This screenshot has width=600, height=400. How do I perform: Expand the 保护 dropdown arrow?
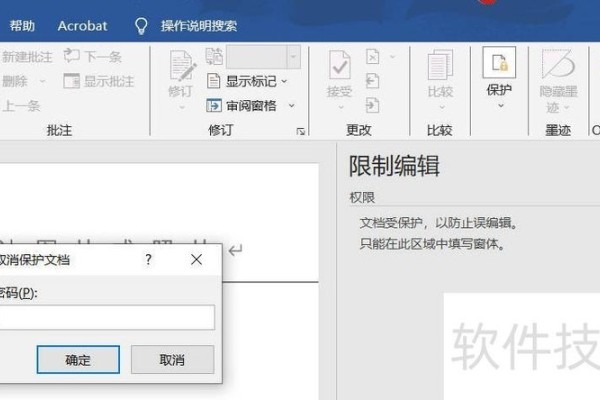[x=501, y=106]
